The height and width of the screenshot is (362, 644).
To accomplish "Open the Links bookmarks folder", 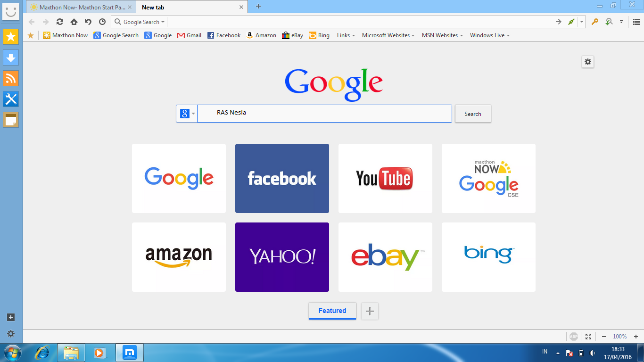I will tap(346, 35).
